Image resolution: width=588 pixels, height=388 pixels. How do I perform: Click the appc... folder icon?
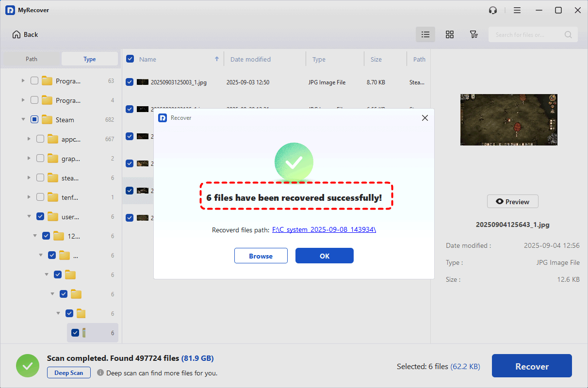53,139
